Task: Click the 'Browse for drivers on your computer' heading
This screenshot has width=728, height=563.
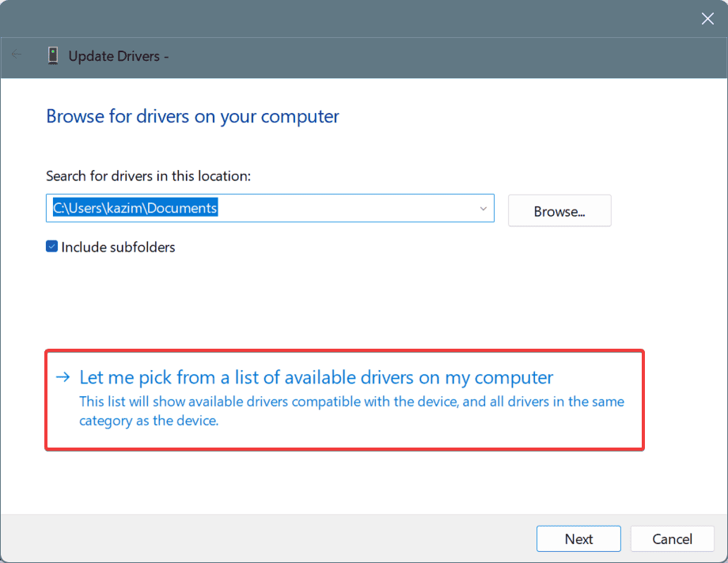Action: 192,116
